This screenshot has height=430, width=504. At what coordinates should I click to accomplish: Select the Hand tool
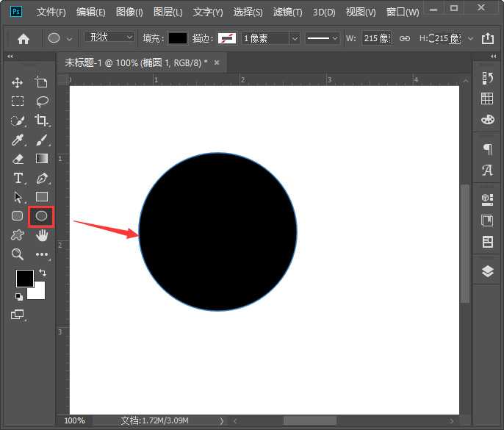42,235
